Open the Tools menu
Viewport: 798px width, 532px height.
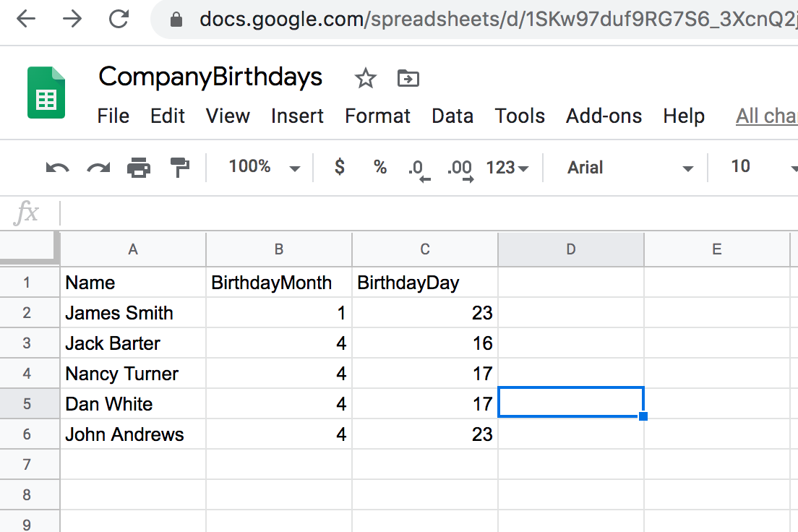(x=520, y=116)
